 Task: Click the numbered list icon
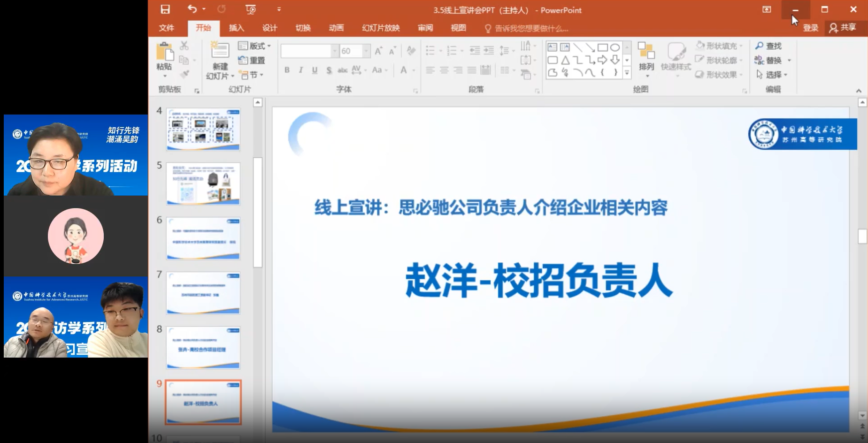(x=452, y=51)
